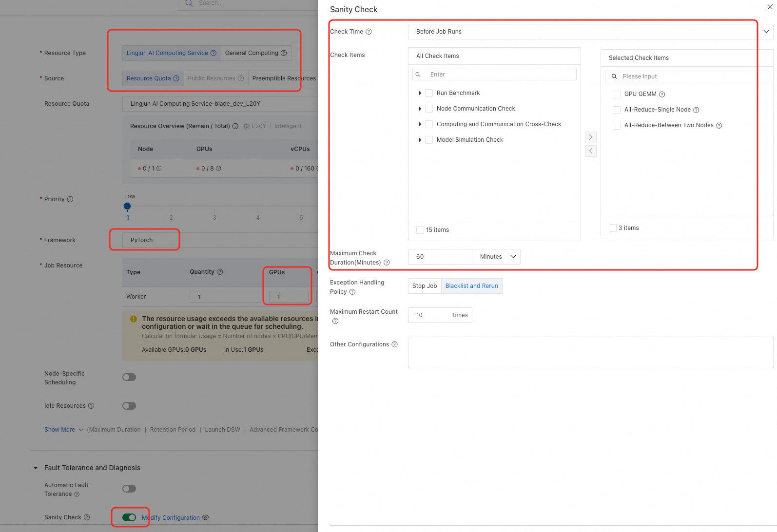This screenshot has height=532, width=777.
Task: Select the Blacklist and Rerun policy
Action: [472, 286]
